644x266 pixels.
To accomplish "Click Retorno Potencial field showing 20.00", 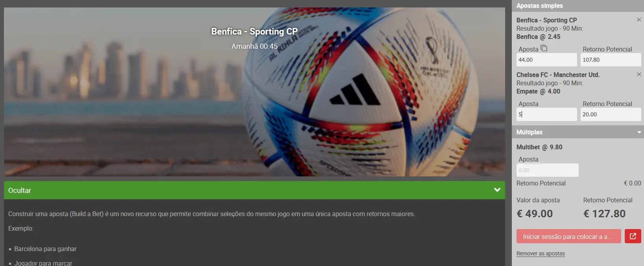I will click(611, 114).
